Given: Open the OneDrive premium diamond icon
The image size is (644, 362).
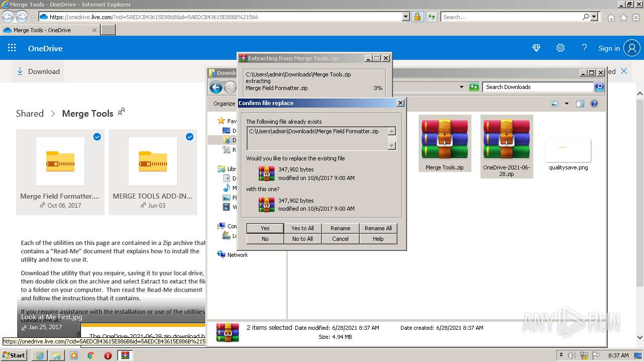Looking at the screenshot, I should [536, 48].
